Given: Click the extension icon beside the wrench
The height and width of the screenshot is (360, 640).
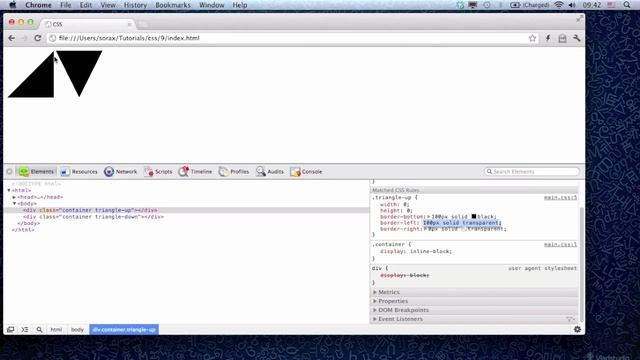Looking at the screenshot, I should tap(562, 38).
